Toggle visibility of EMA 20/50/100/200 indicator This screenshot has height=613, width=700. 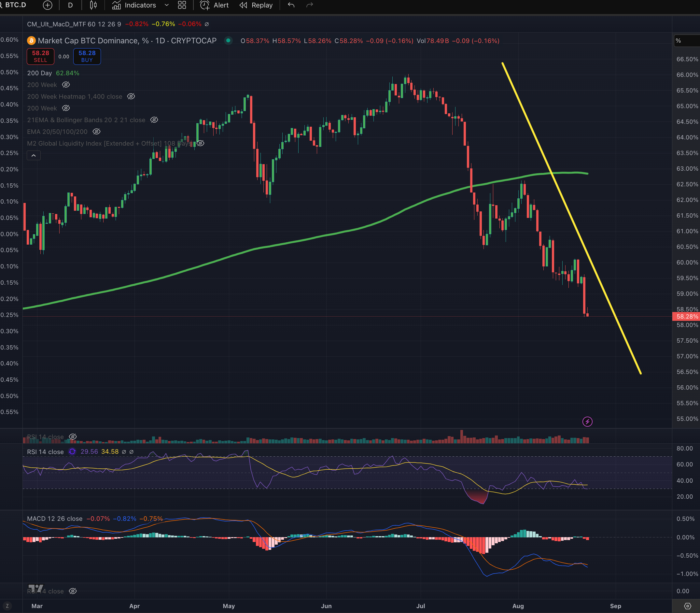pos(96,132)
